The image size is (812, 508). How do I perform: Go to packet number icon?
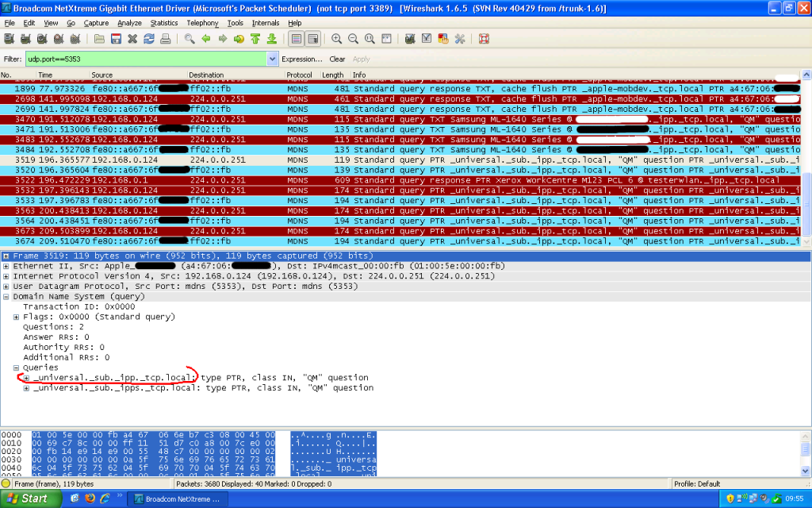point(239,39)
